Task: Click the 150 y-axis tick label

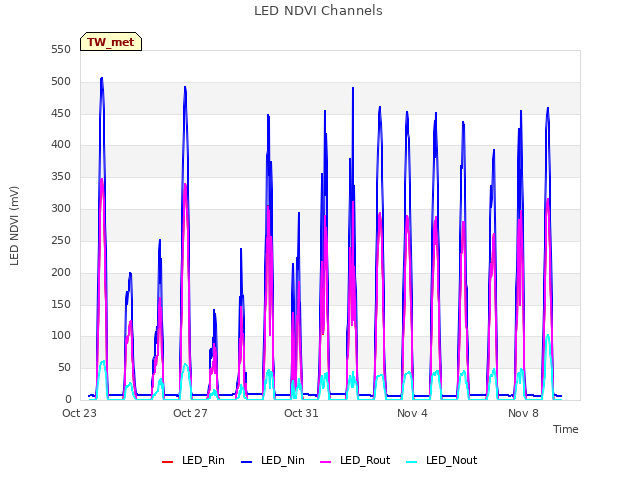Action: coord(61,304)
